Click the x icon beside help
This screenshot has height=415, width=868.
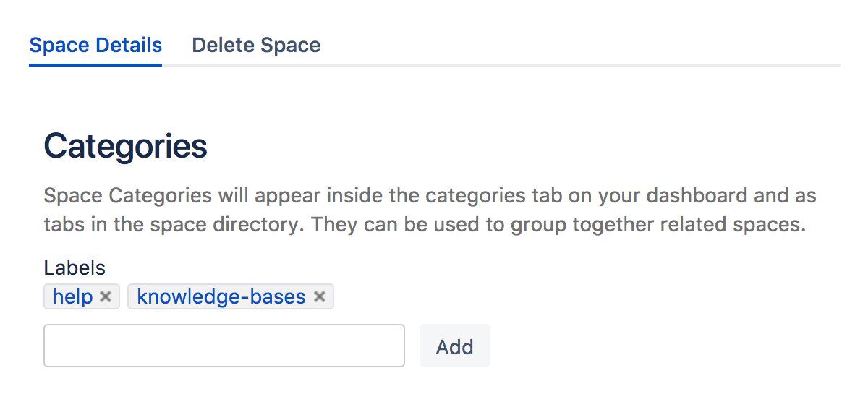[x=106, y=296]
